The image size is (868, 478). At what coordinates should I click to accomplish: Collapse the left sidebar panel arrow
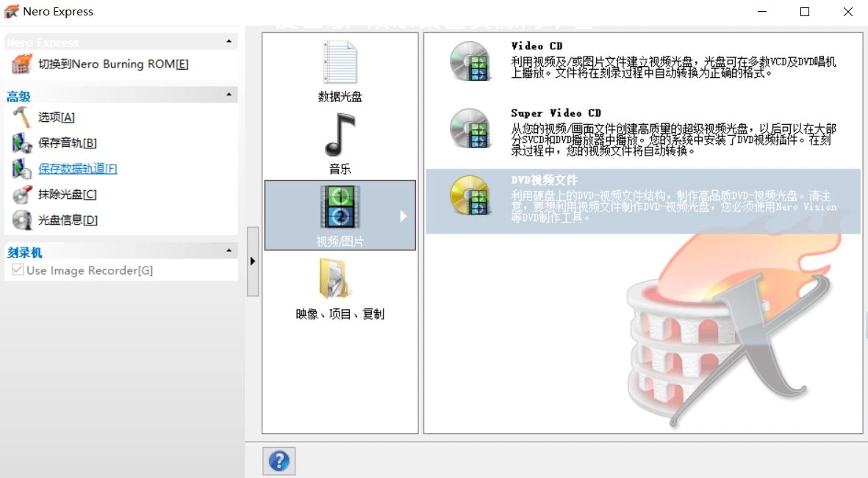pyautogui.click(x=253, y=260)
